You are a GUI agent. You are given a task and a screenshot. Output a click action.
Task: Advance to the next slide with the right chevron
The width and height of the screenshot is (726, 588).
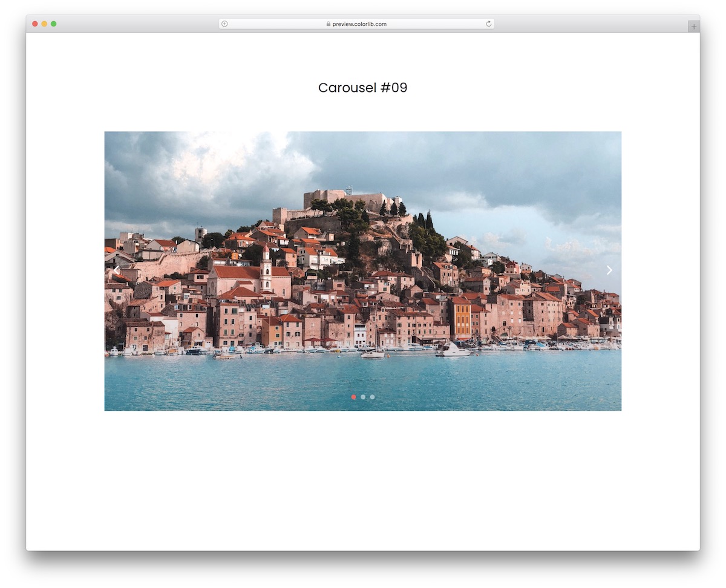(609, 270)
